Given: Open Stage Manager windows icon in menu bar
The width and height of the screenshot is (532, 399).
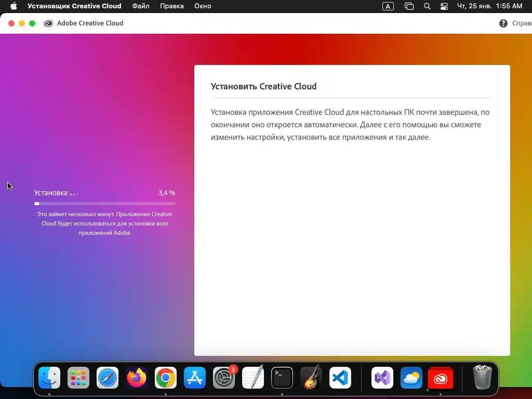Looking at the screenshot, I should [x=409, y=6].
